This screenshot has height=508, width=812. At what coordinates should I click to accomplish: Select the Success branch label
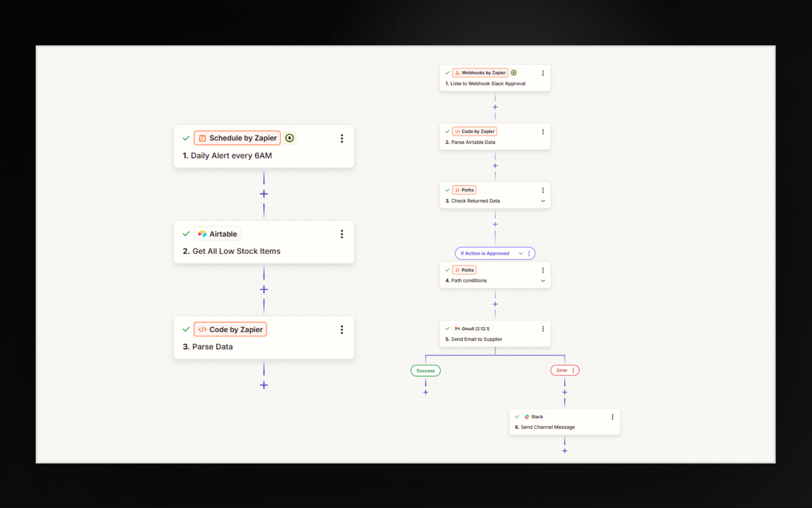click(426, 371)
